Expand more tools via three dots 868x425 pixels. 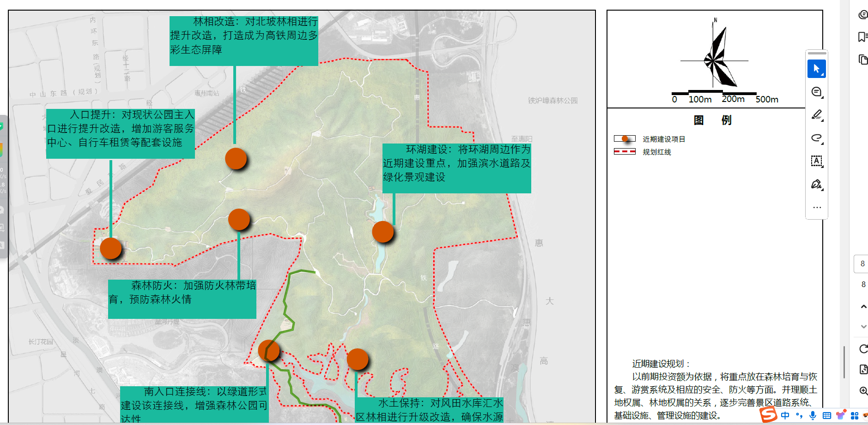coord(816,207)
